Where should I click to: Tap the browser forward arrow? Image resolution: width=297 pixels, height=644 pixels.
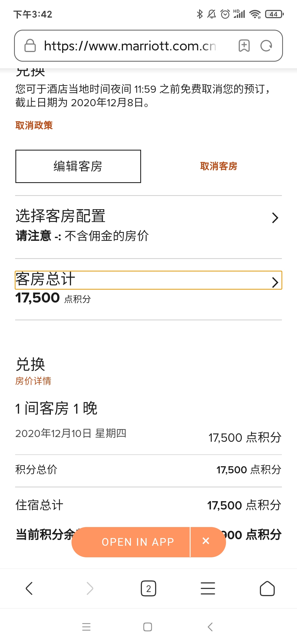[x=90, y=588]
